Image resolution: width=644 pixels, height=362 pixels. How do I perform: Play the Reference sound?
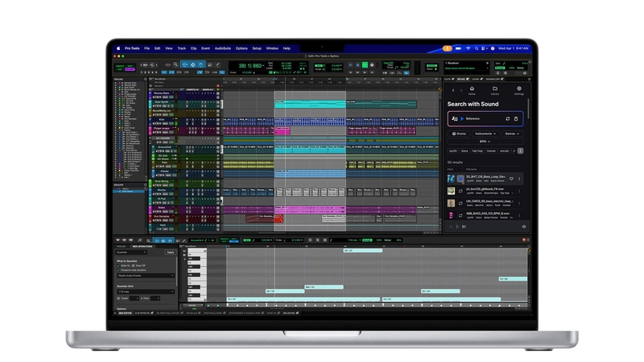[x=462, y=118]
